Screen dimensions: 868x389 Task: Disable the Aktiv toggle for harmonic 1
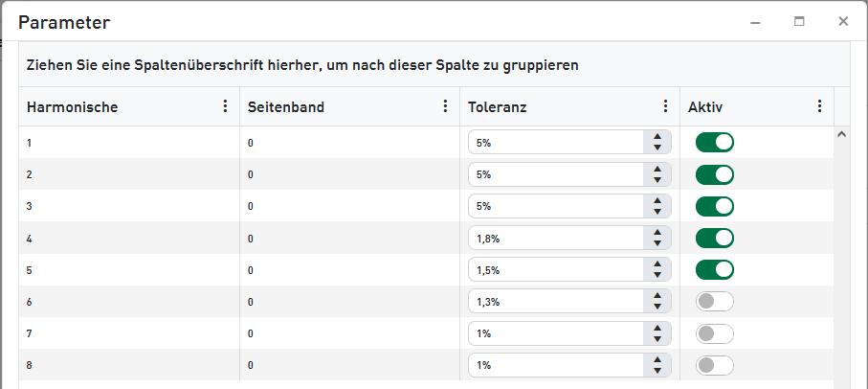(x=714, y=143)
